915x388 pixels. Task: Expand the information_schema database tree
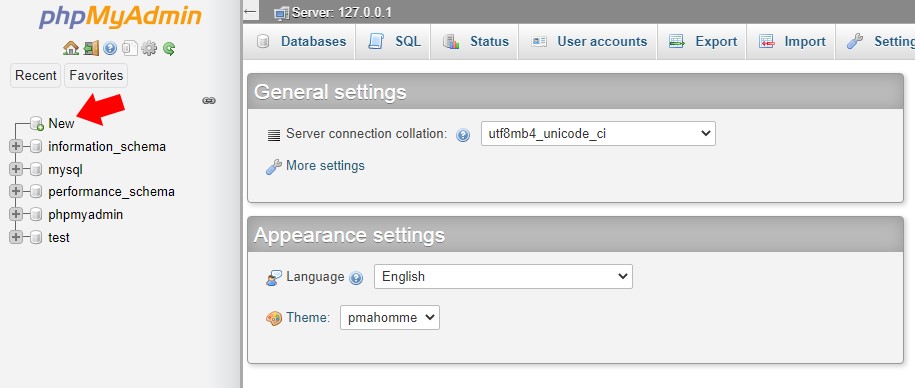[x=16, y=146]
